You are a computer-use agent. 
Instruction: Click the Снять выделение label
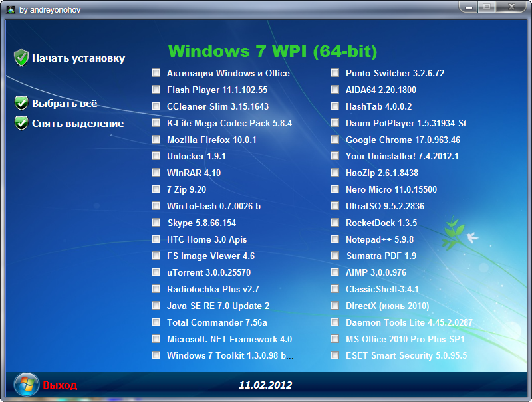[x=78, y=123]
